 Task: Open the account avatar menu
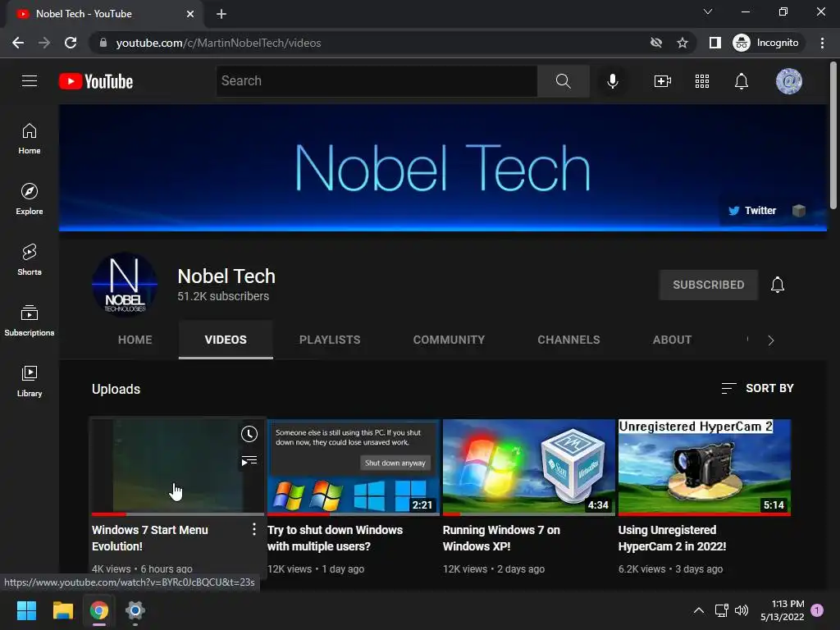click(x=788, y=81)
